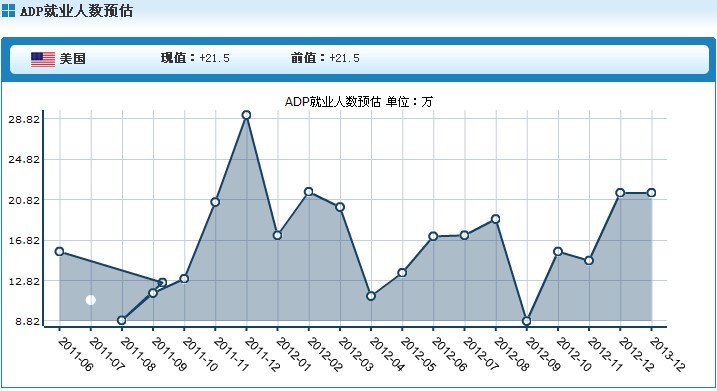
Task: Select the data point at 2011-06
Action: (59, 252)
